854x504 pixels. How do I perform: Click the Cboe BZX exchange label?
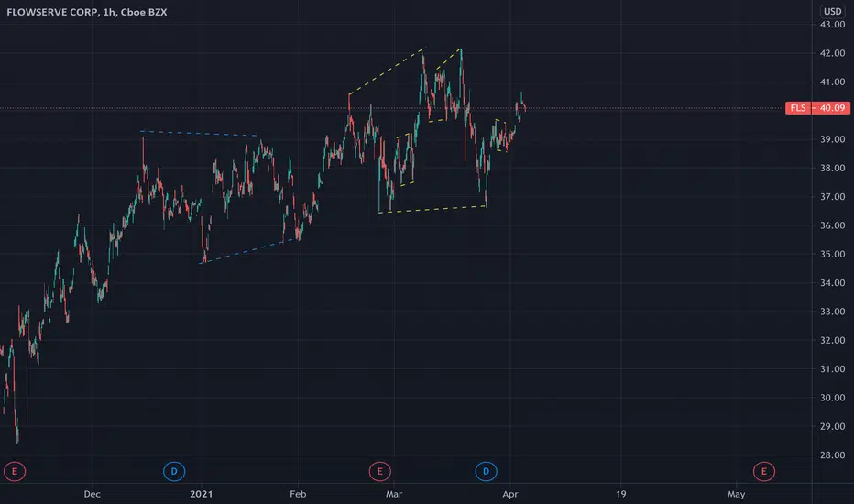click(x=144, y=12)
